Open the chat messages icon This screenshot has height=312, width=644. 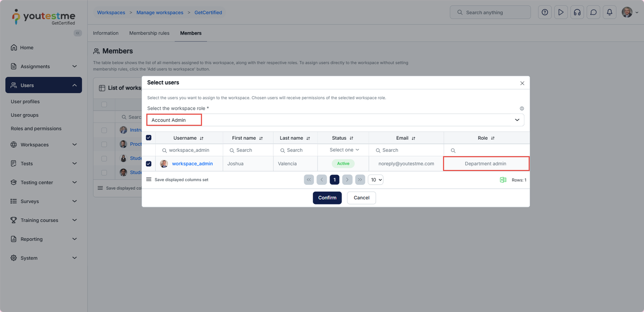coord(593,12)
